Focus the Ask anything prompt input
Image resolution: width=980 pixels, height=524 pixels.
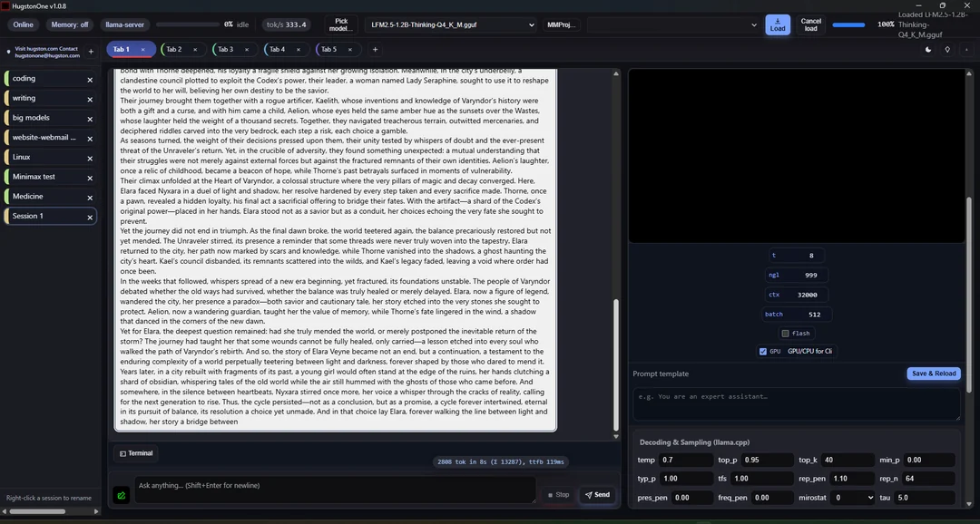point(336,490)
